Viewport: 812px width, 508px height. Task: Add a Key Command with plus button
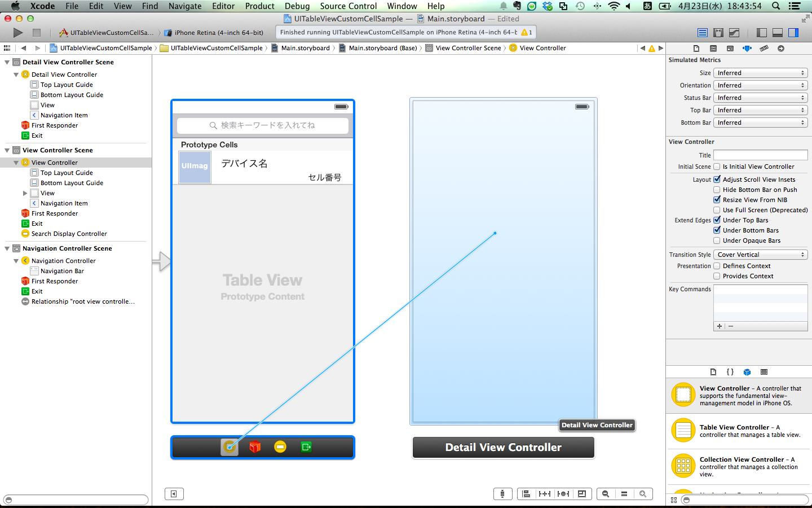click(x=720, y=326)
